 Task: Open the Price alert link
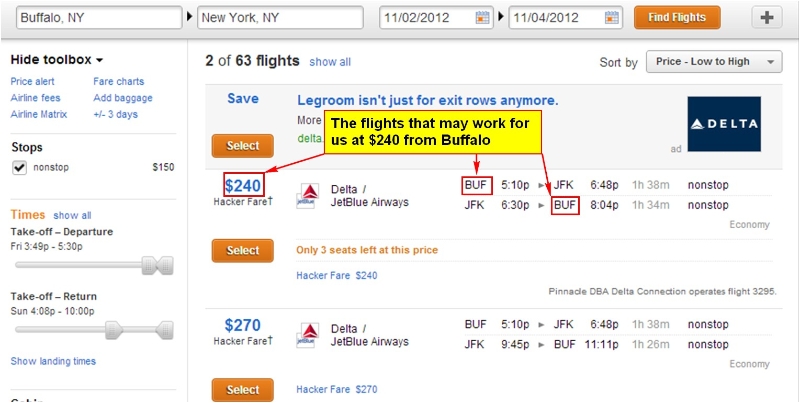32,82
